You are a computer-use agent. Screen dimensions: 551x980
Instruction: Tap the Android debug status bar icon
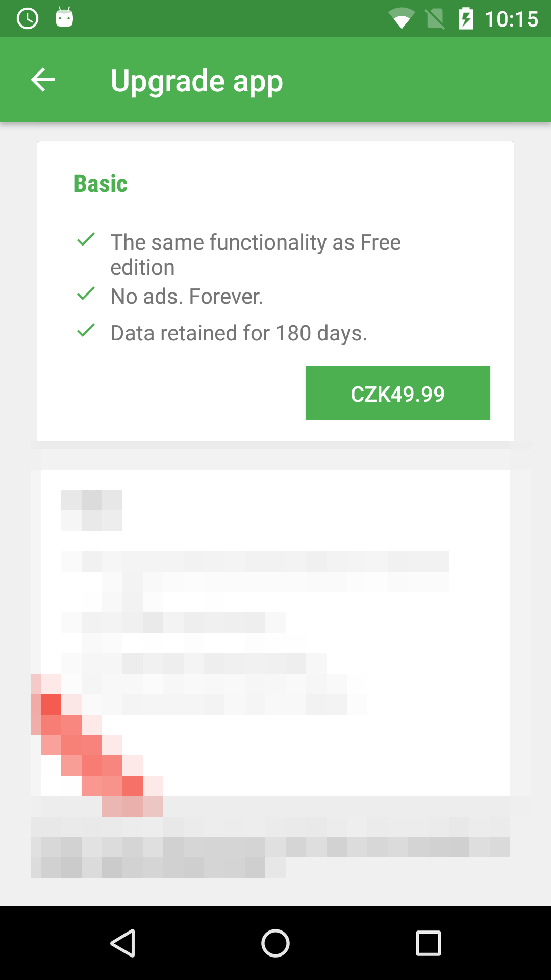[x=64, y=18]
